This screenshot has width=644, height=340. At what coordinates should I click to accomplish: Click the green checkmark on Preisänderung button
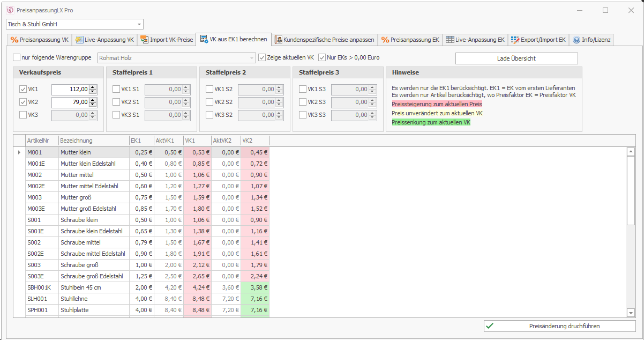490,326
